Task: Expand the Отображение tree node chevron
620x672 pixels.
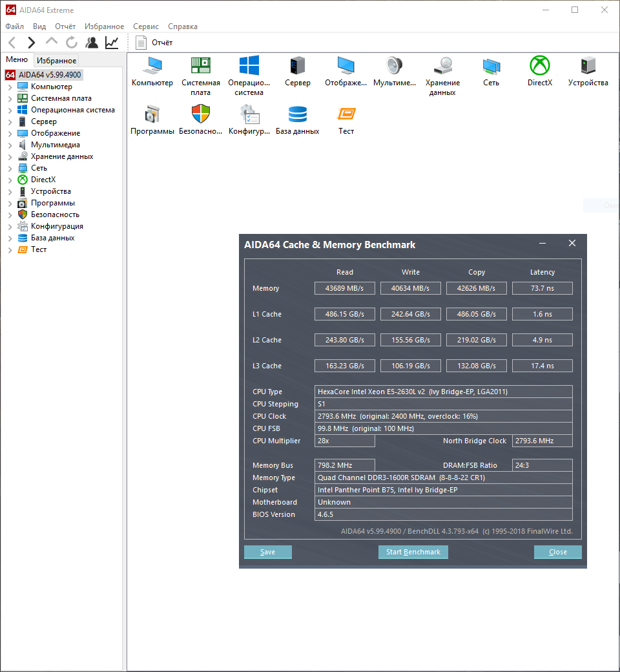Action: click(x=10, y=133)
